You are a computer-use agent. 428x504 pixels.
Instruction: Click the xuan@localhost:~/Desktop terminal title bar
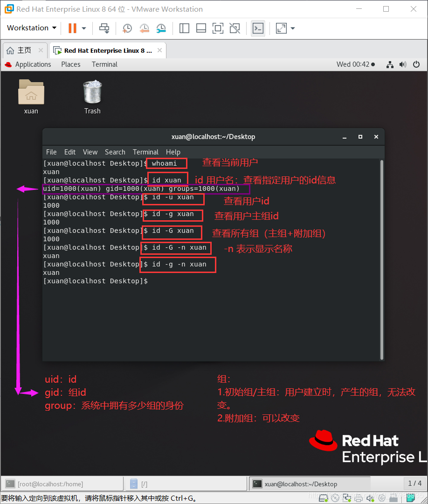pos(213,137)
